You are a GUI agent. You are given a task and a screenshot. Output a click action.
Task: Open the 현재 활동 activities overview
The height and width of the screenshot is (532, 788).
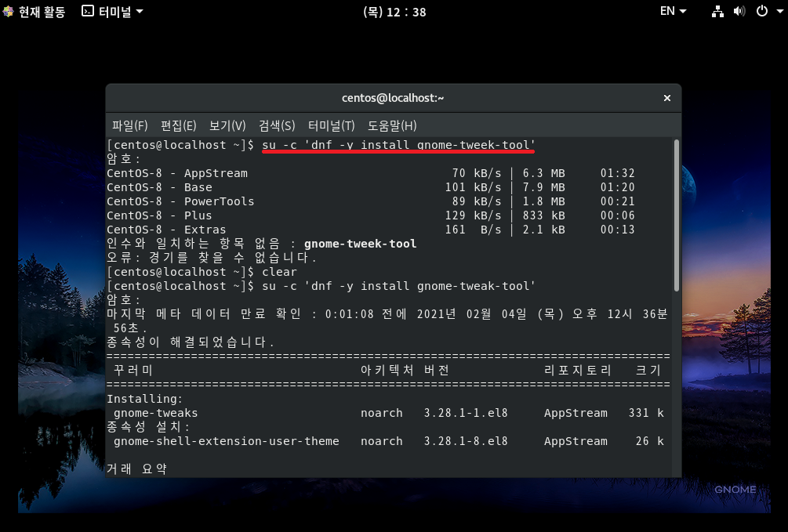click(34, 12)
